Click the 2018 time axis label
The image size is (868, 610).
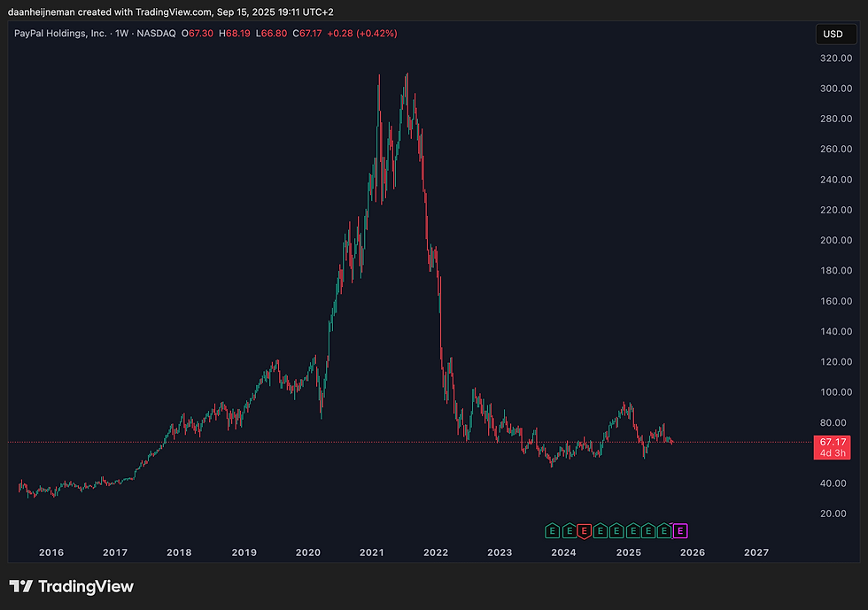pyautogui.click(x=179, y=552)
